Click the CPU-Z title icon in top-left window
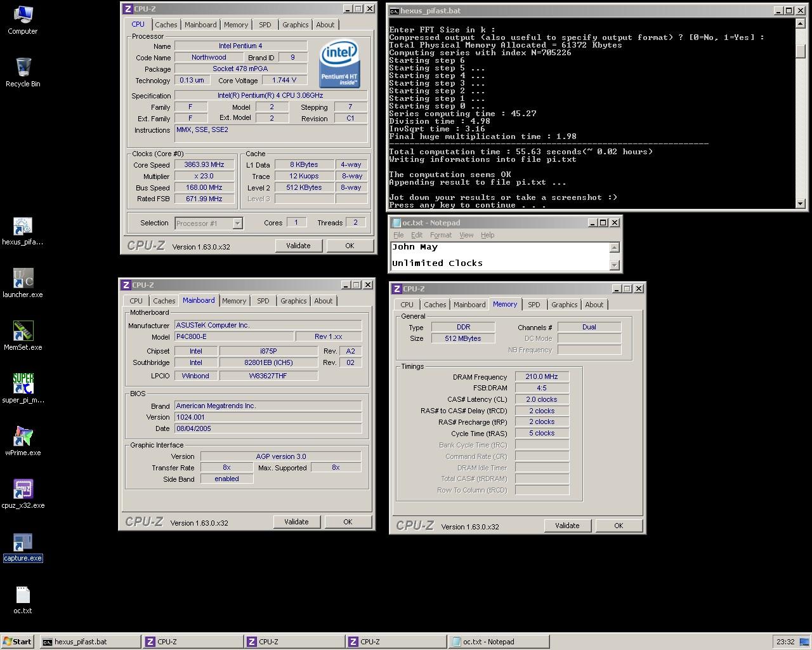The image size is (812, 650). [128, 9]
